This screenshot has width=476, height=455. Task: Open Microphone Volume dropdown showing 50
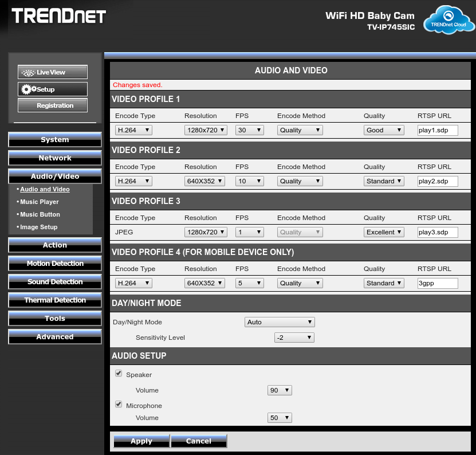[x=280, y=418]
